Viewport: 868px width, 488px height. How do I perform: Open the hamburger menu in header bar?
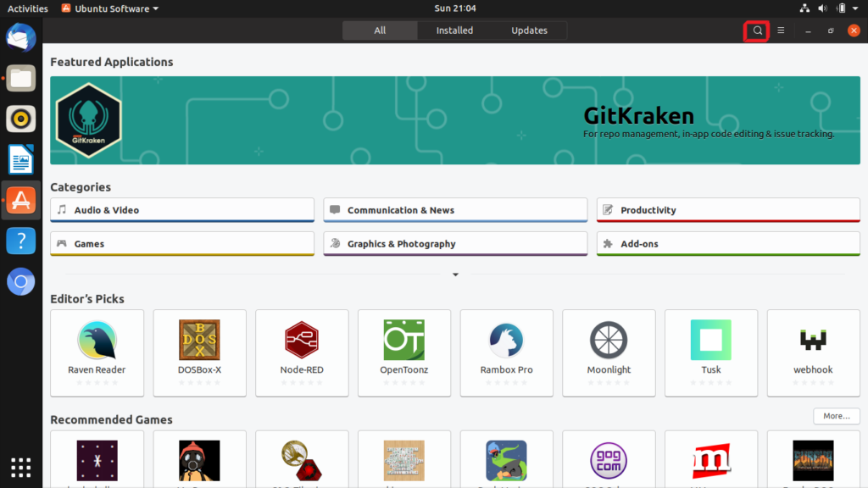click(781, 31)
